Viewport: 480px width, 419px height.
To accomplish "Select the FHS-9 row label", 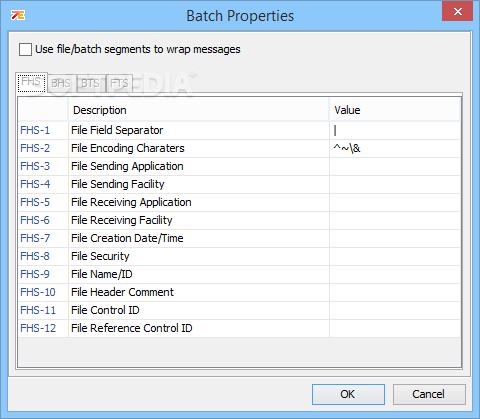I will point(35,274).
